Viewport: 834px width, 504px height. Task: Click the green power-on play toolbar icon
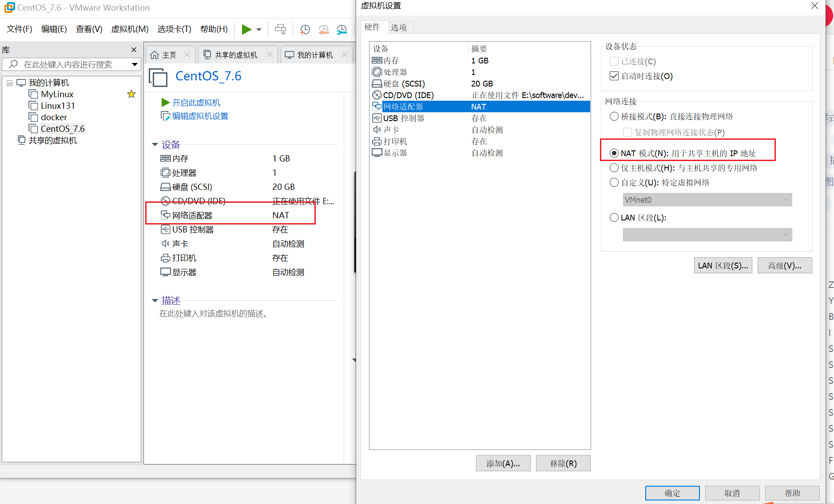(x=246, y=29)
